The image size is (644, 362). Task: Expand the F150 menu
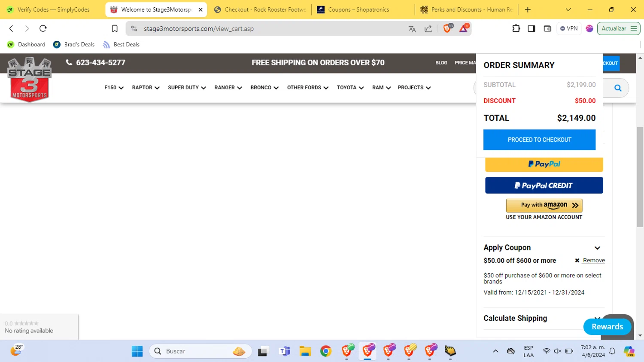pyautogui.click(x=114, y=88)
